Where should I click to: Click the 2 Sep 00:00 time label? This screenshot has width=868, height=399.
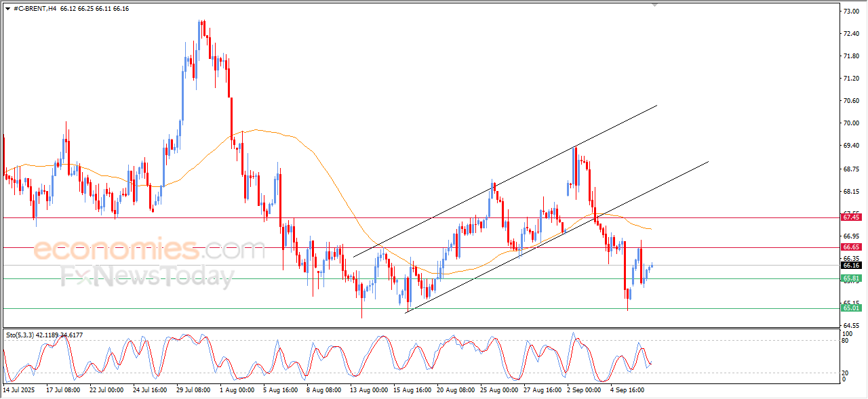(585, 390)
